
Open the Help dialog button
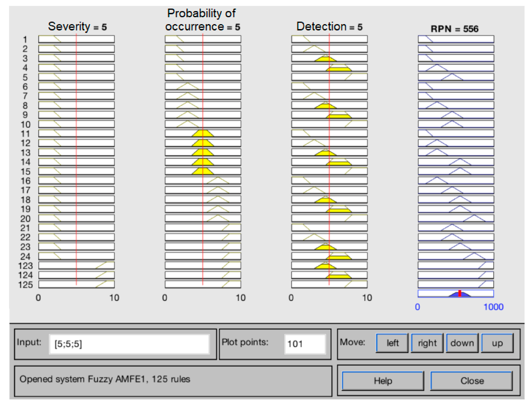point(383,381)
